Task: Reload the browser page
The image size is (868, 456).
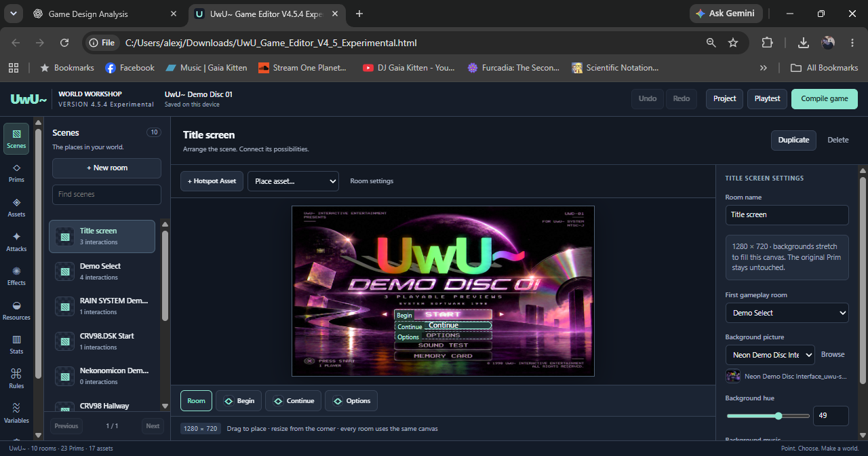Action: click(x=64, y=43)
